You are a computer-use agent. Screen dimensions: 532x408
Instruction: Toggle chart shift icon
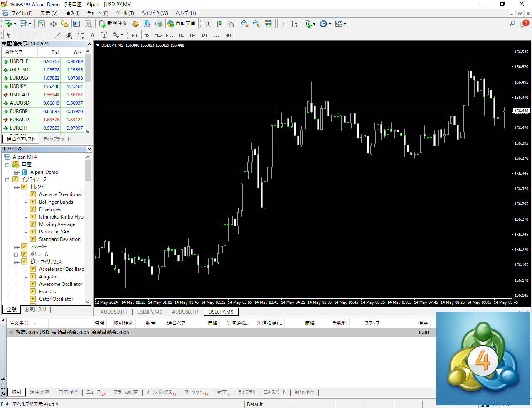click(x=294, y=24)
